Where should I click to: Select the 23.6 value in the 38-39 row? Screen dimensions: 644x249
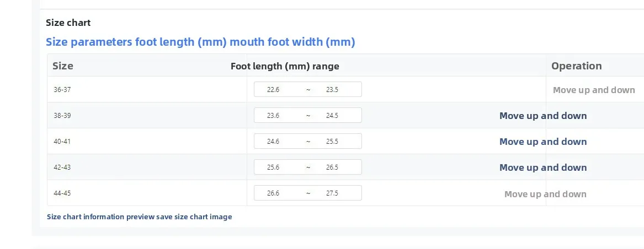click(x=273, y=116)
